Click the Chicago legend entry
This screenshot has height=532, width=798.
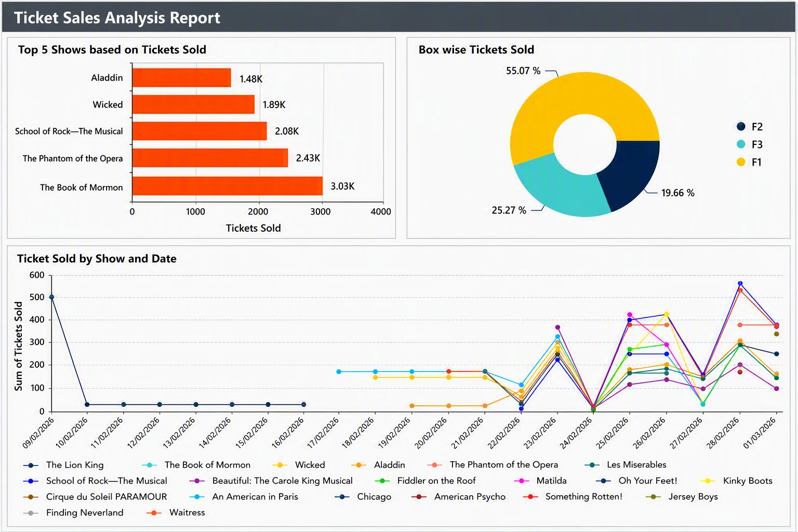[x=363, y=497]
